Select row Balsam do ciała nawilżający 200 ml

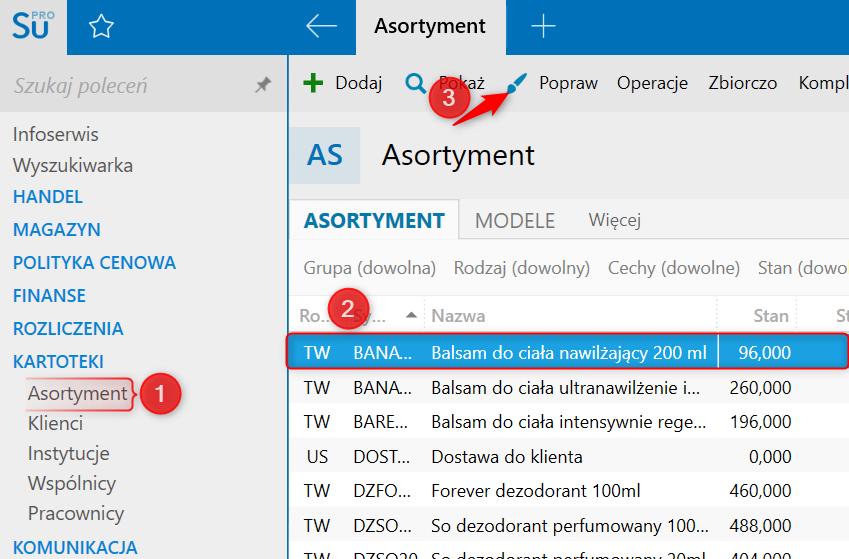point(567,352)
